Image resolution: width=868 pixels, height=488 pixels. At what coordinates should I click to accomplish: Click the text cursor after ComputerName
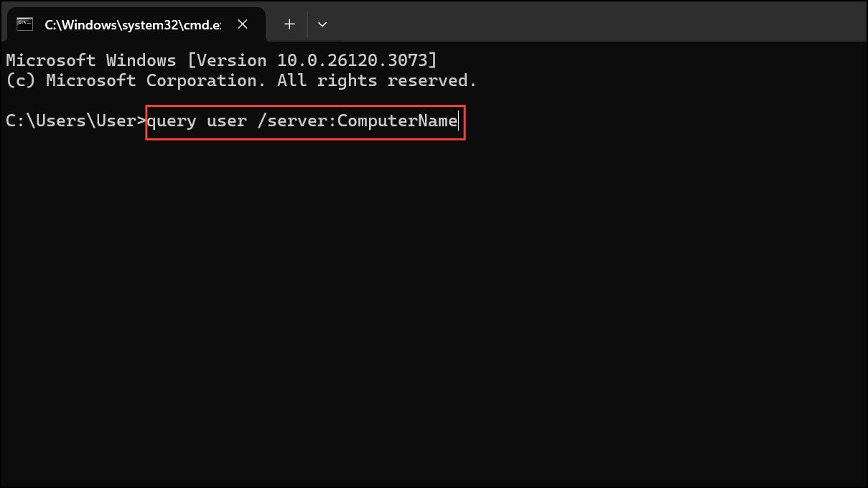(x=459, y=121)
